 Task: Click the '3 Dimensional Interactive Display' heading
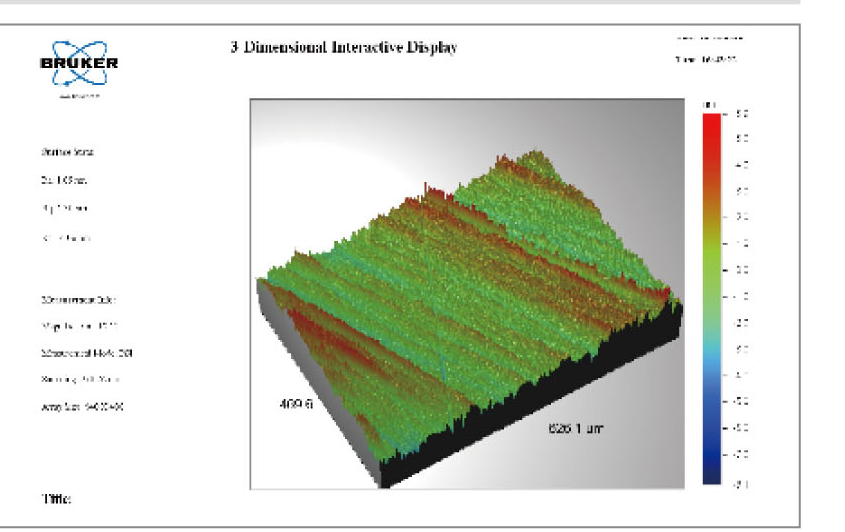(344, 47)
